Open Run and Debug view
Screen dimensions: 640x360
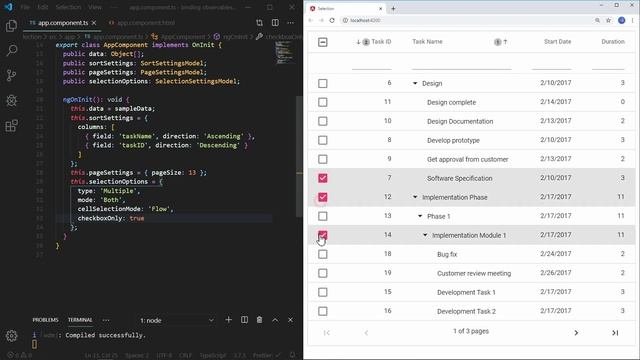click(11, 100)
